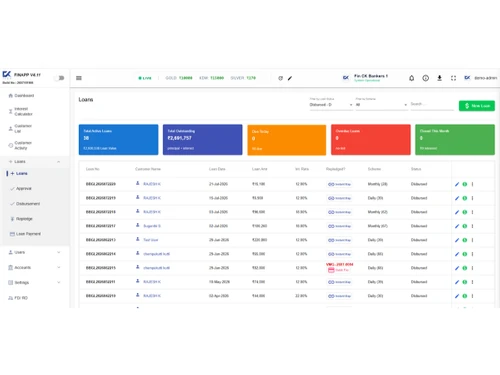This screenshot has height=375, width=500.
Task: Select the Loans sub-item in sidebar
Action: (22, 173)
